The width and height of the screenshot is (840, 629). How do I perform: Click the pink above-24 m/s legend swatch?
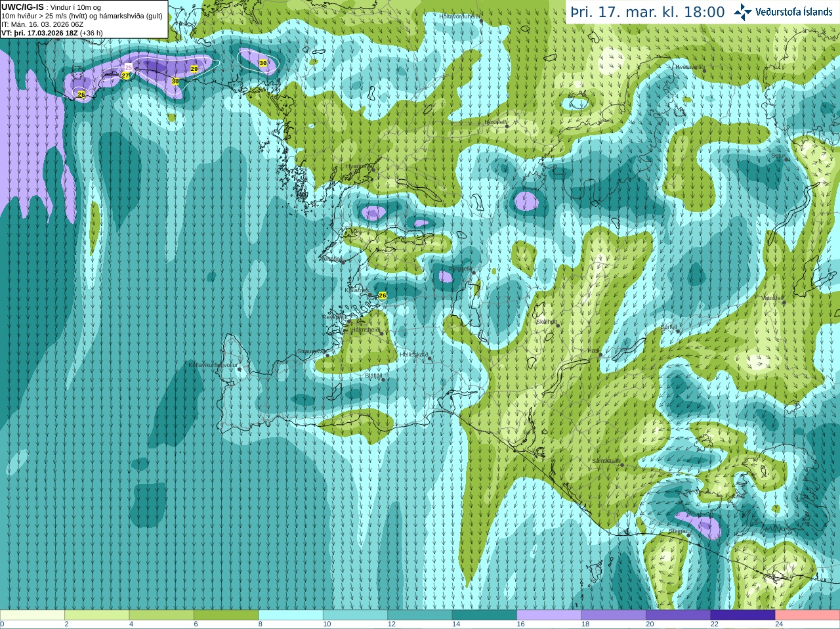pyautogui.click(x=808, y=616)
